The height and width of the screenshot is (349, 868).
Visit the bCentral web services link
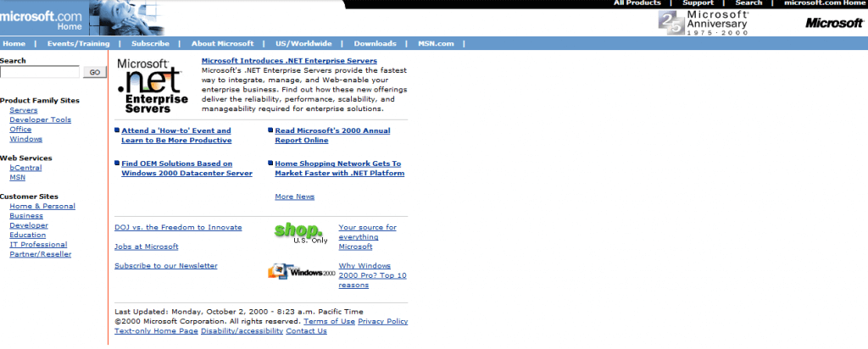[x=25, y=169]
